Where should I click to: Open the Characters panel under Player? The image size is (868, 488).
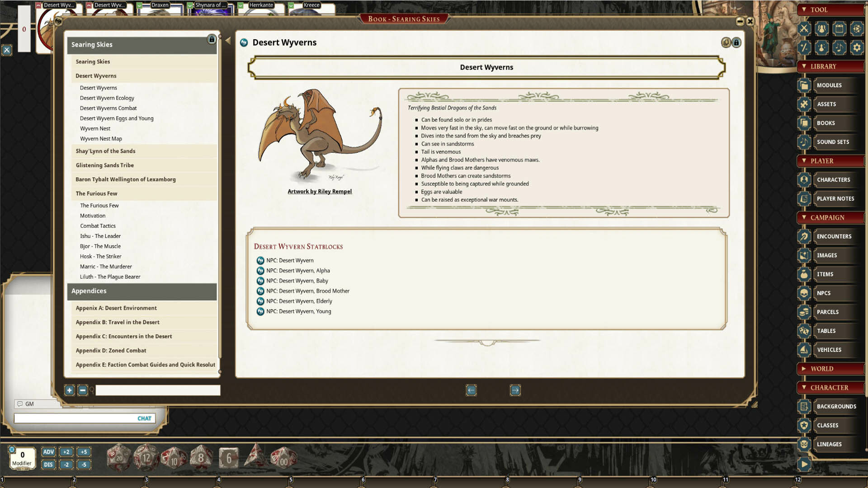coord(833,179)
